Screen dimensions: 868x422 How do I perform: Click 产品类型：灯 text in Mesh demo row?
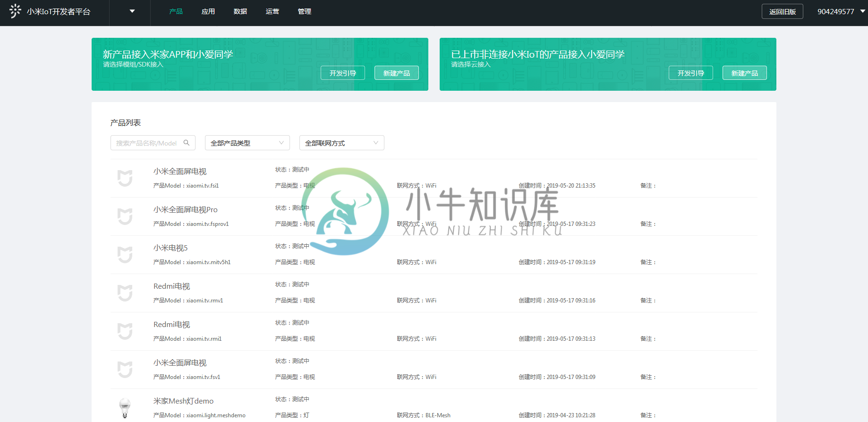point(292,415)
